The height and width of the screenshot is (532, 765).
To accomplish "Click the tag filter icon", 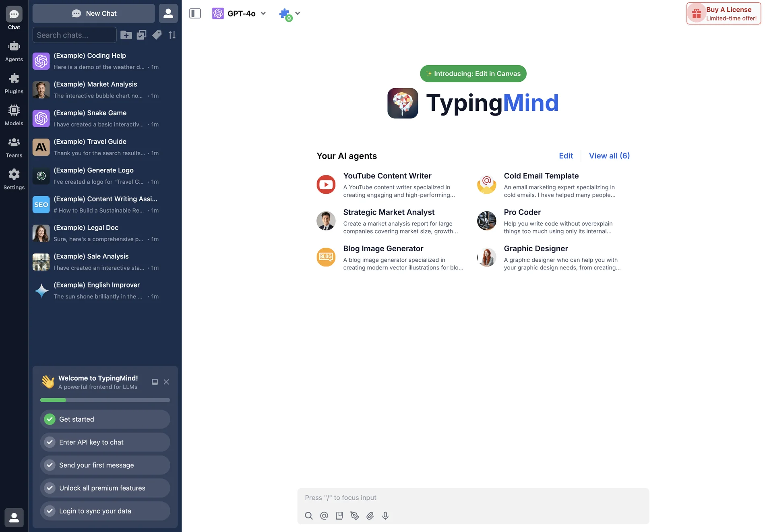I will pyautogui.click(x=157, y=35).
